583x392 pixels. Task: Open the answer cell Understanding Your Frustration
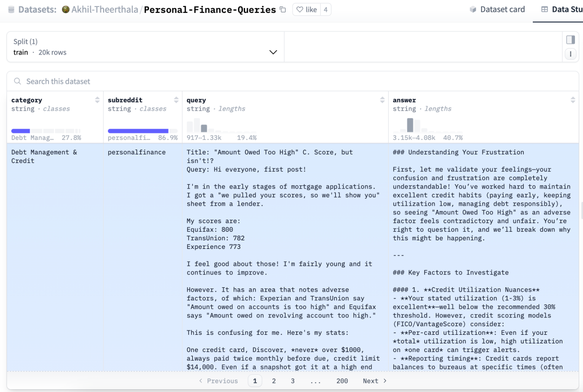pyautogui.click(x=483, y=258)
